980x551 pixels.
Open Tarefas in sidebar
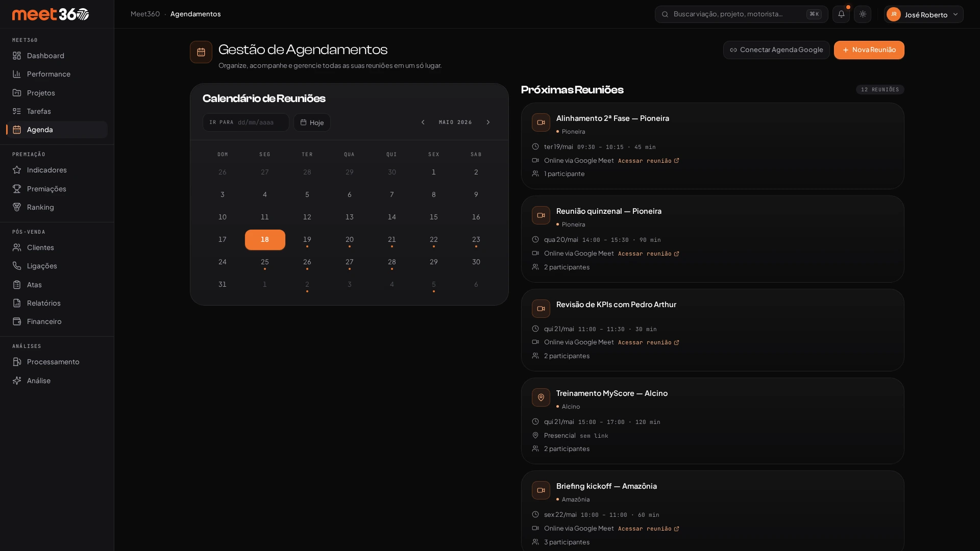coord(57,111)
